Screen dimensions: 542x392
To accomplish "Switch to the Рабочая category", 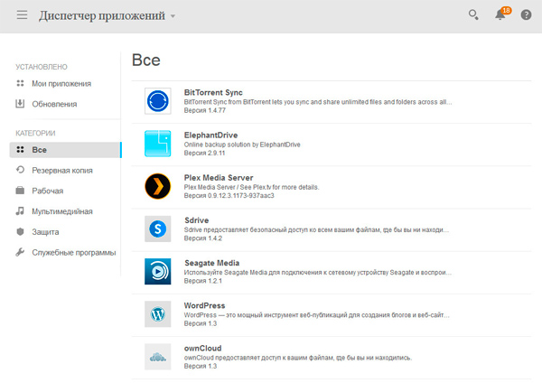I will 47,191.
